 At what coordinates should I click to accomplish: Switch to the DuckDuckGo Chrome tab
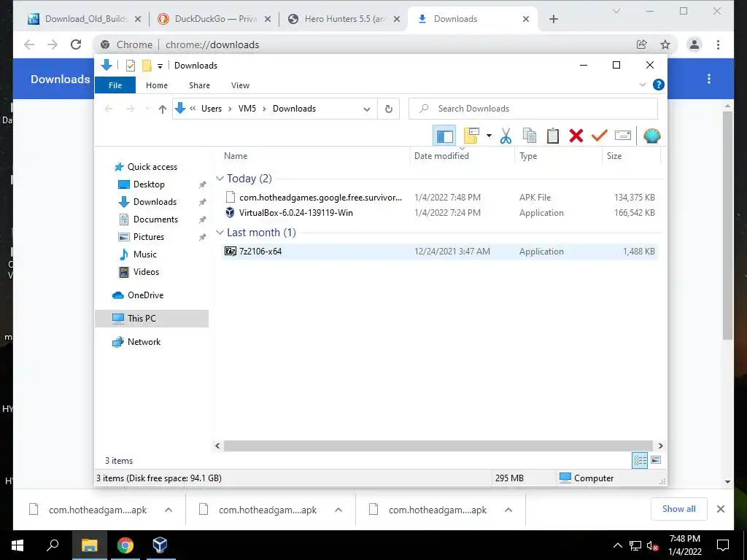[x=214, y=19]
